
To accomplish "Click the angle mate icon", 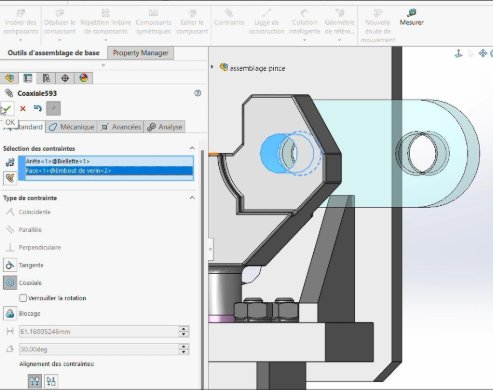I will pos(10,349).
